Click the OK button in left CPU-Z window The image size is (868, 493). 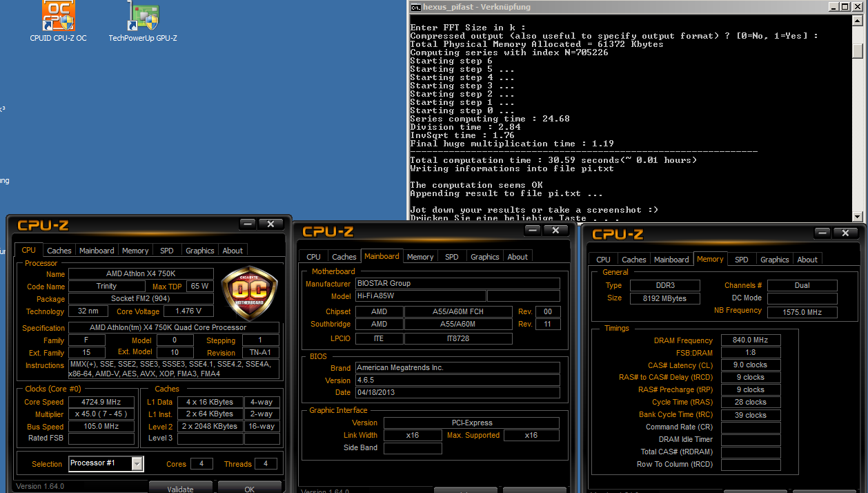click(x=249, y=487)
